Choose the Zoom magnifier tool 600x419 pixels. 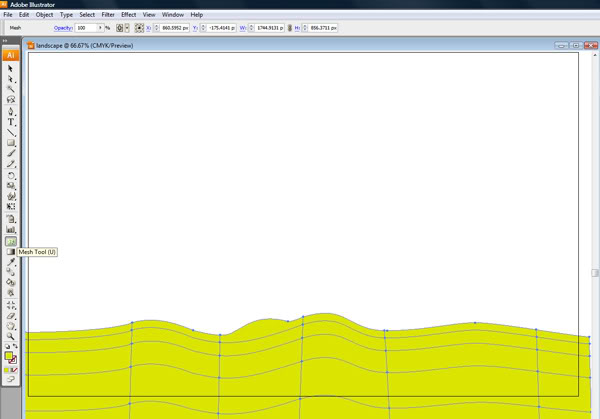coord(10,336)
